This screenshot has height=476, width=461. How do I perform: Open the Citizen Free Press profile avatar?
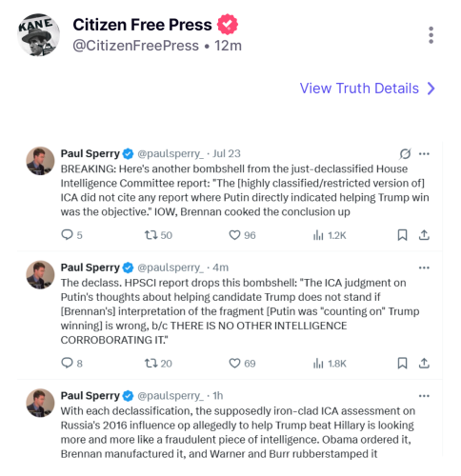pos(38,34)
